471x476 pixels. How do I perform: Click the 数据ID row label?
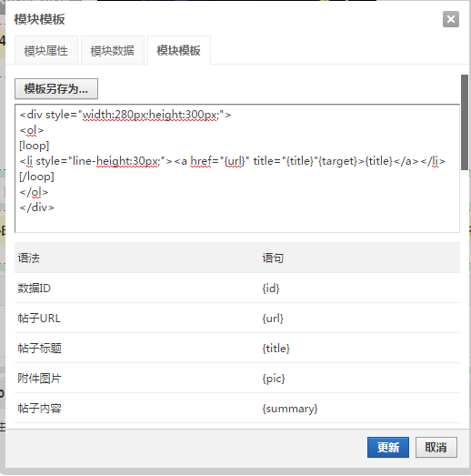pos(35,289)
